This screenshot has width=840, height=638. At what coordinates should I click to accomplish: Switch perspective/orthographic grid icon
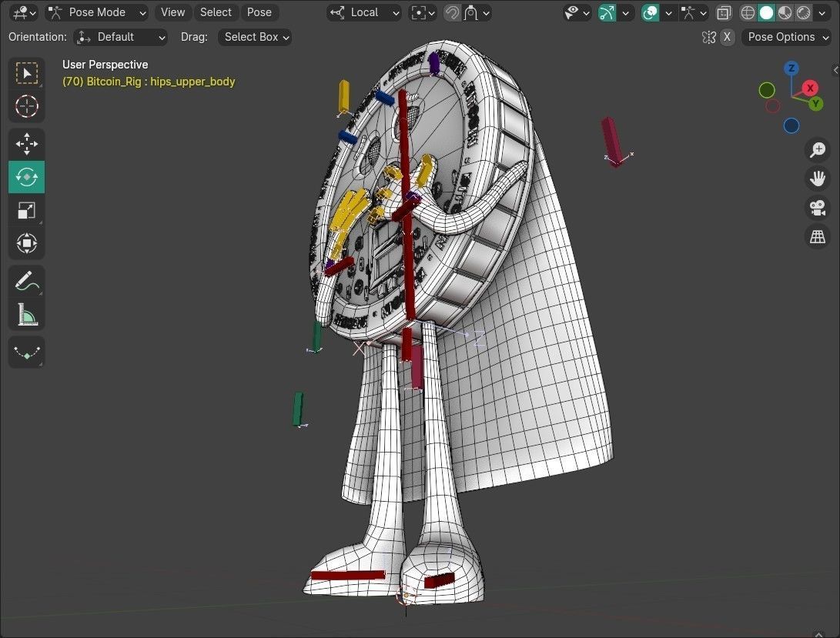(x=818, y=236)
